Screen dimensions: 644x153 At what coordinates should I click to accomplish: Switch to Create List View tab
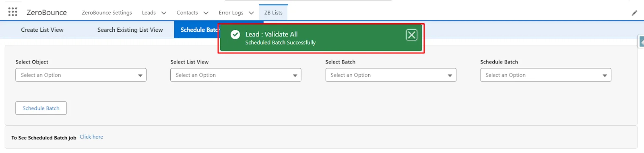coord(42,30)
